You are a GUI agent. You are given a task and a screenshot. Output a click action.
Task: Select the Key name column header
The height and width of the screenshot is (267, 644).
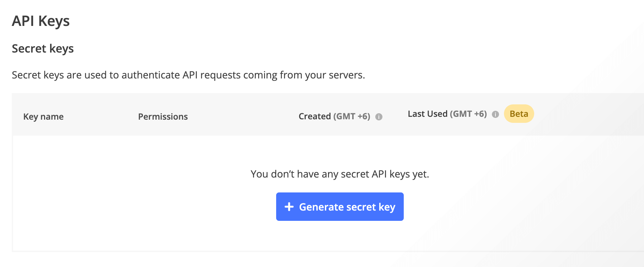tap(43, 116)
